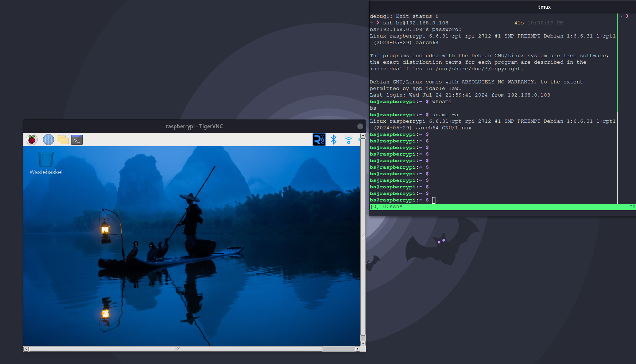Click the 'uname -a' command text
This screenshot has height=364, width=636.
point(445,115)
